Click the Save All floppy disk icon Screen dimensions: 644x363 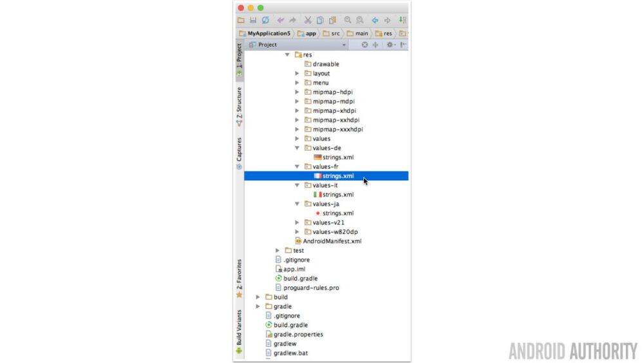[253, 20]
